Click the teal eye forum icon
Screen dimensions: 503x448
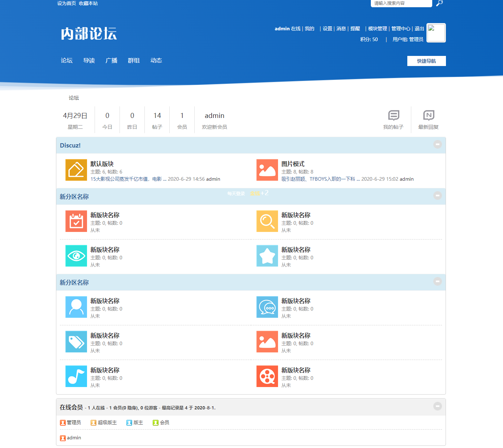pyautogui.click(x=76, y=256)
